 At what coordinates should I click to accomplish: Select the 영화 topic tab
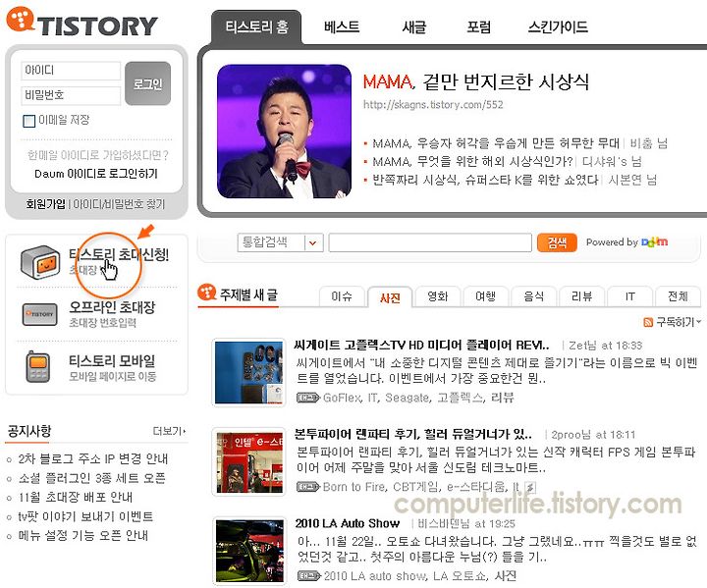pyautogui.click(x=437, y=296)
